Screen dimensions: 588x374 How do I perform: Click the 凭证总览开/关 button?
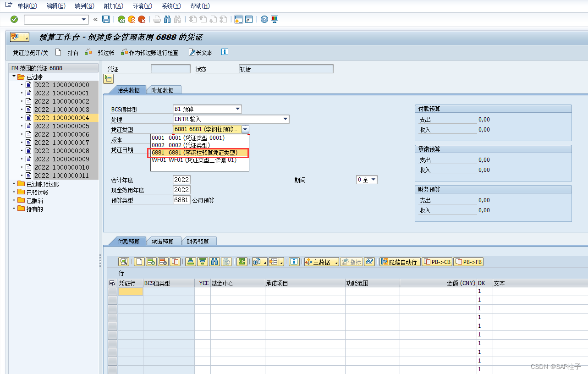click(x=31, y=53)
